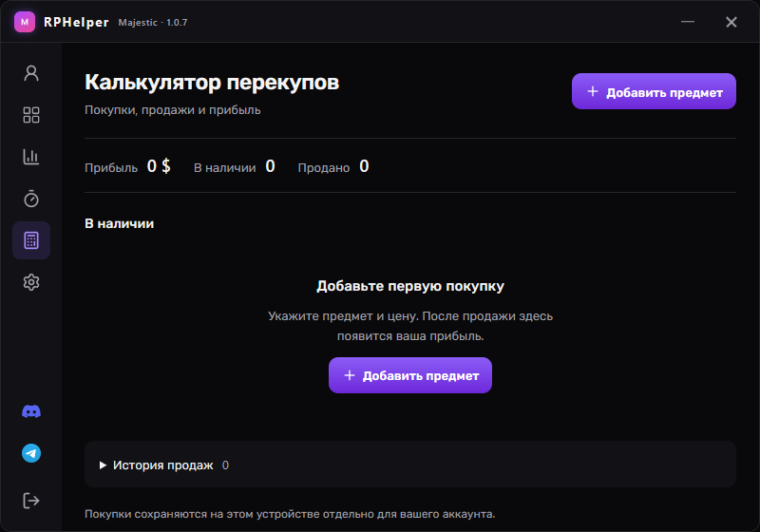Image resolution: width=760 pixels, height=532 pixels.
Task: Expand the История продаж section
Action: (410, 465)
